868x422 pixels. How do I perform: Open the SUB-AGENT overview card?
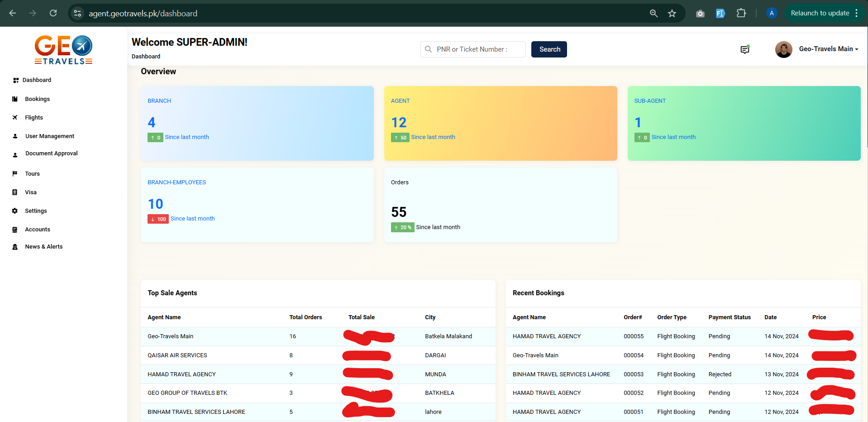pyautogui.click(x=744, y=123)
